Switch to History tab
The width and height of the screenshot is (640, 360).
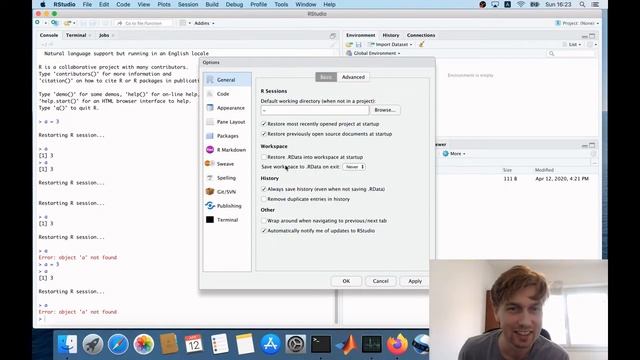point(391,35)
